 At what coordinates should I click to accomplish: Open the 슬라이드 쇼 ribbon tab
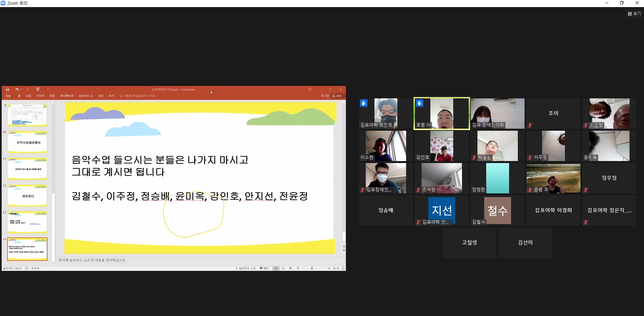(x=86, y=96)
